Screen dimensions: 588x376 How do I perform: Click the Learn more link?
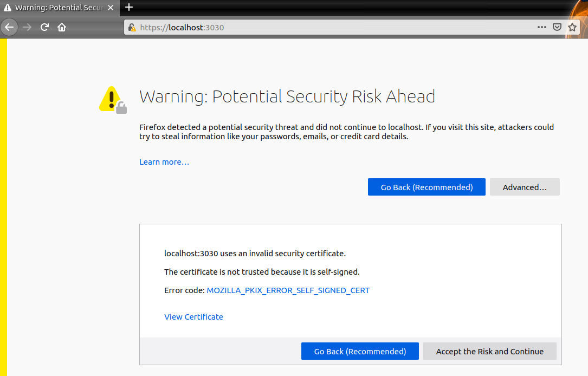(164, 161)
